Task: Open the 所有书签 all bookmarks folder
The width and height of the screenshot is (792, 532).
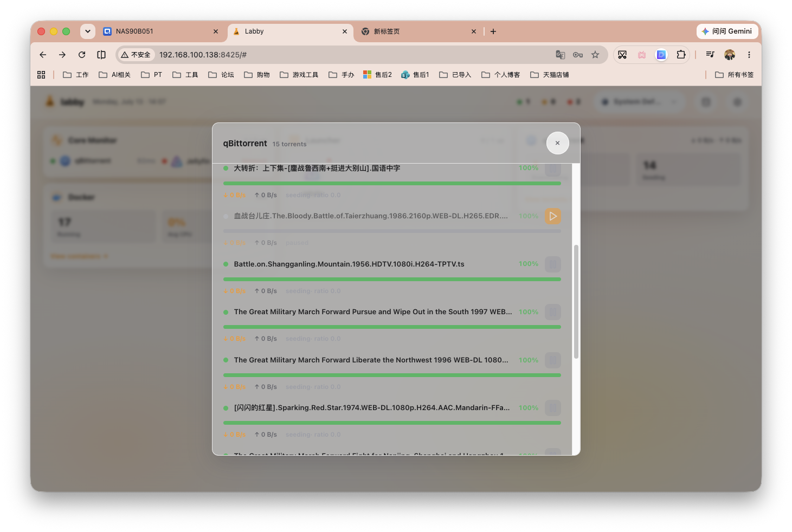Action: click(735, 75)
